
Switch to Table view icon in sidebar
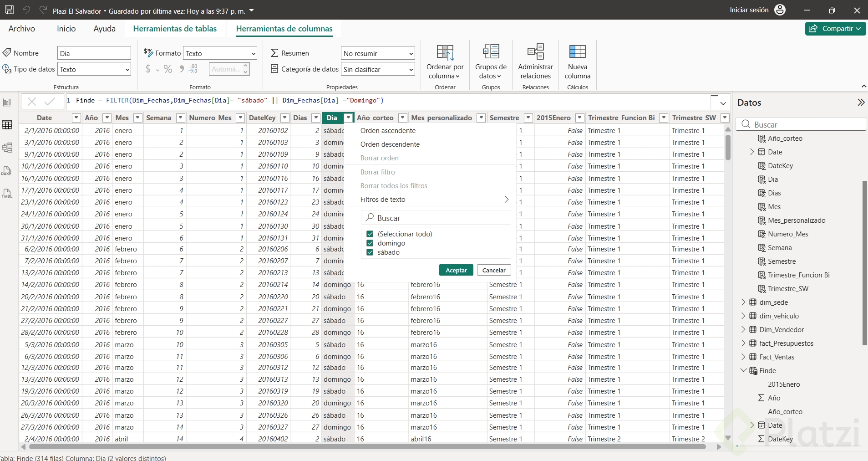tap(7, 125)
